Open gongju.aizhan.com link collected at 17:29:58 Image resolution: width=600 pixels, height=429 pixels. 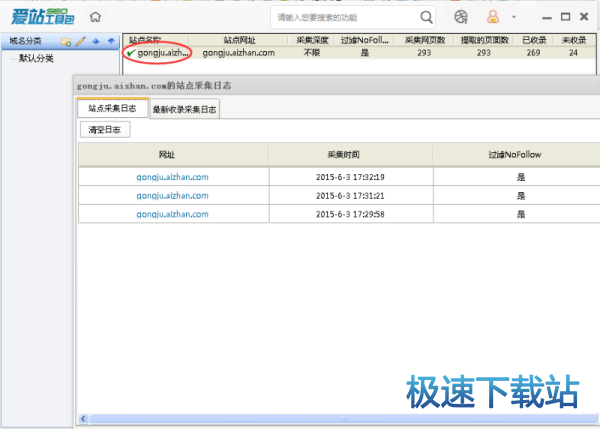click(x=173, y=214)
